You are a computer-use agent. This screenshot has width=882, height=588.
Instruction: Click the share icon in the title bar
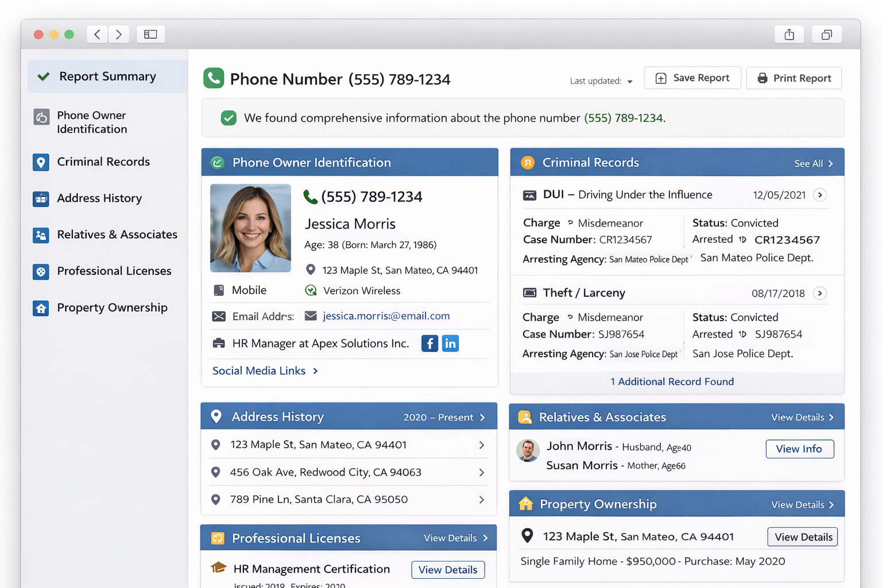[x=789, y=34]
